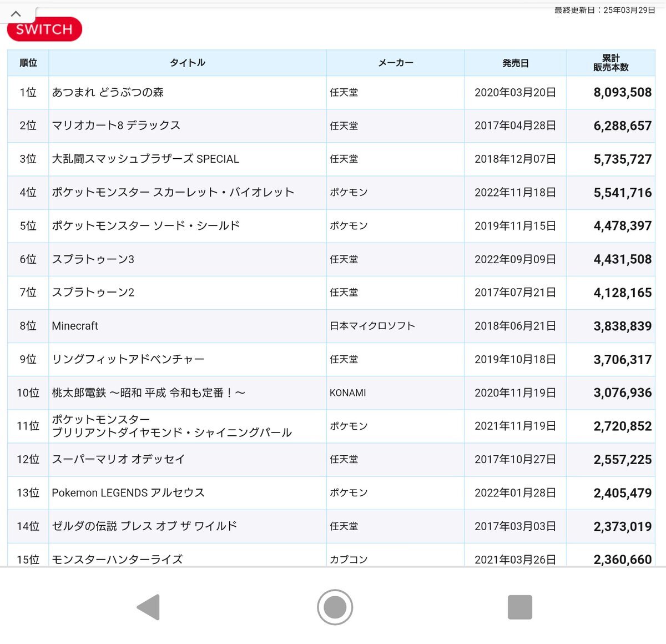Open Pokemon LEGENDS アルセウス entry
Image resolution: width=666 pixels, height=644 pixels.
click(x=128, y=492)
